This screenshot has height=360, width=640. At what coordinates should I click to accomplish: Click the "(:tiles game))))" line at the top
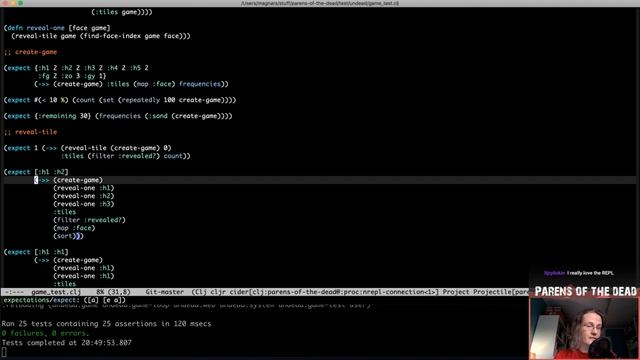tap(122, 12)
